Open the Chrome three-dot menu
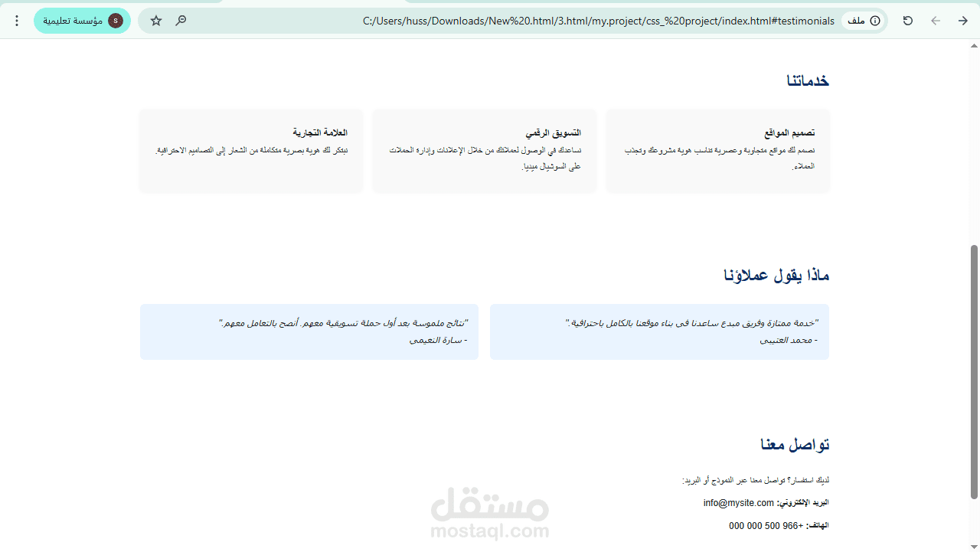 pyautogui.click(x=17, y=21)
